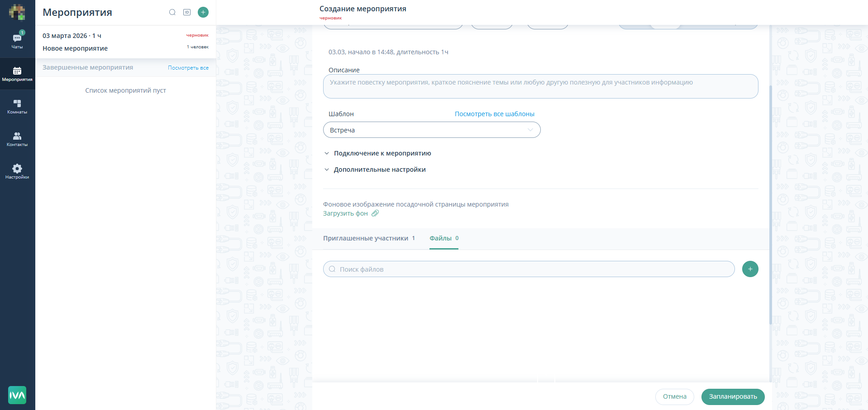Viewport: 868px width, 410px height.
Task: Create a new event with plus icon
Action: click(203, 12)
